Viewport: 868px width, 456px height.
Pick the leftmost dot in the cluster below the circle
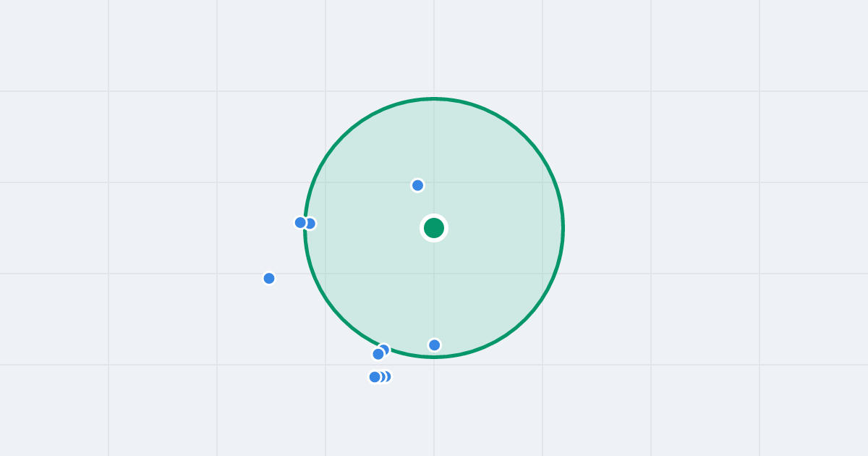coord(375,376)
